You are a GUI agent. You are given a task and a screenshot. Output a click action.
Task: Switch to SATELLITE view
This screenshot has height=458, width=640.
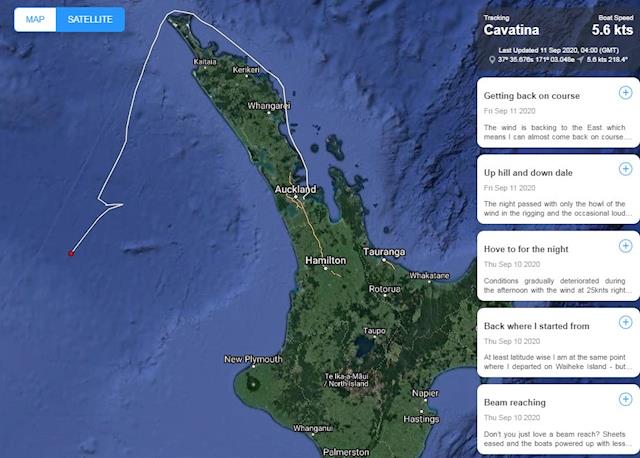click(x=90, y=20)
